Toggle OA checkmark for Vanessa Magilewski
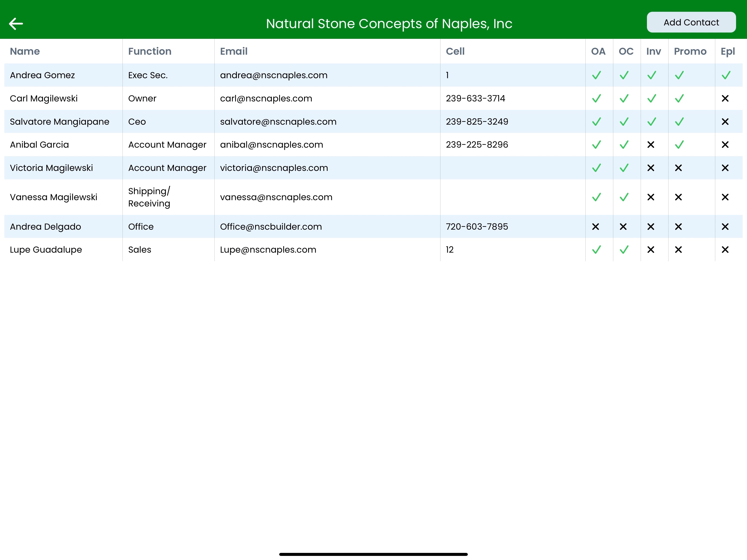Screen dimensions: 747x560 point(596,197)
